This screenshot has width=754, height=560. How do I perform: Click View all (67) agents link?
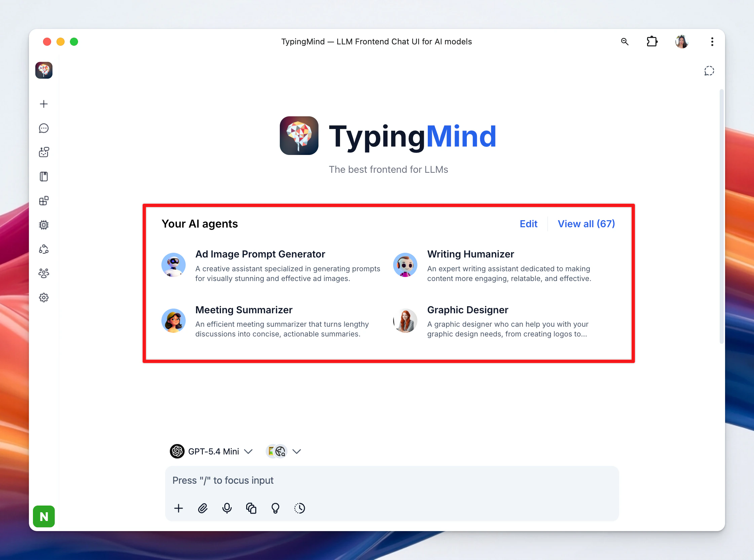(x=587, y=224)
